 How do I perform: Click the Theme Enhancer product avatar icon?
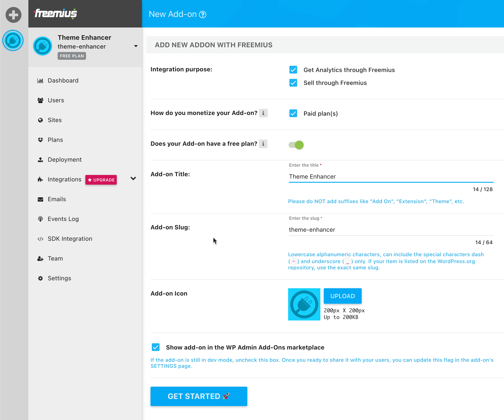pyautogui.click(x=43, y=46)
